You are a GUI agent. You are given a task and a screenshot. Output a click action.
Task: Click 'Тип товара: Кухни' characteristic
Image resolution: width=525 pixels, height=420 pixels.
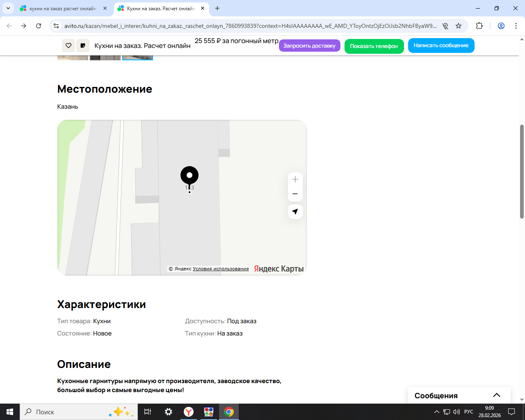tap(84, 321)
